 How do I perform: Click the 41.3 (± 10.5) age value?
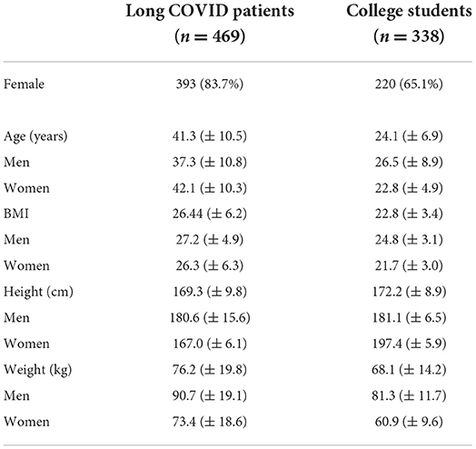210,136
